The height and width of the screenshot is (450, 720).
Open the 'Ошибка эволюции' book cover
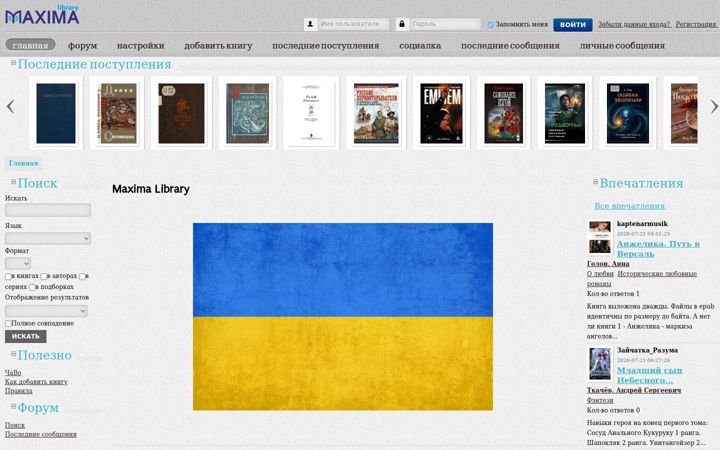click(x=628, y=113)
